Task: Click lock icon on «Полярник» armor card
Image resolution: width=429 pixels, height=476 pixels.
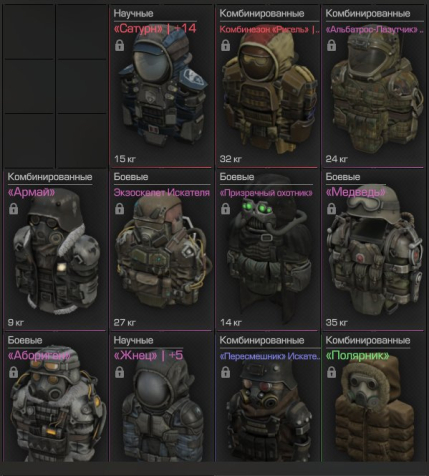Action: 331,372
